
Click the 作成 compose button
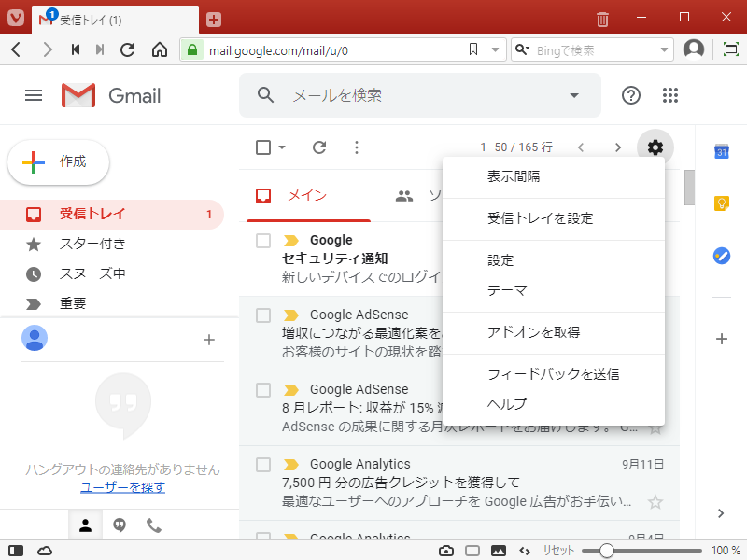[x=59, y=161]
